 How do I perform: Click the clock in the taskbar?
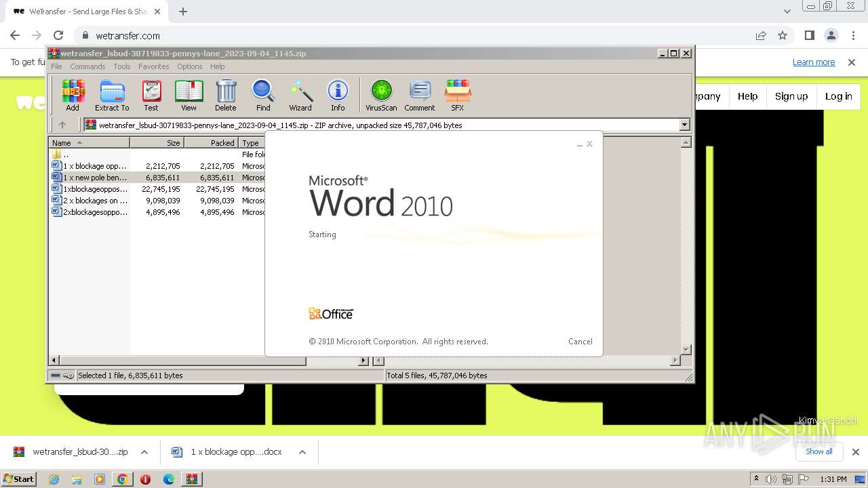(833, 479)
